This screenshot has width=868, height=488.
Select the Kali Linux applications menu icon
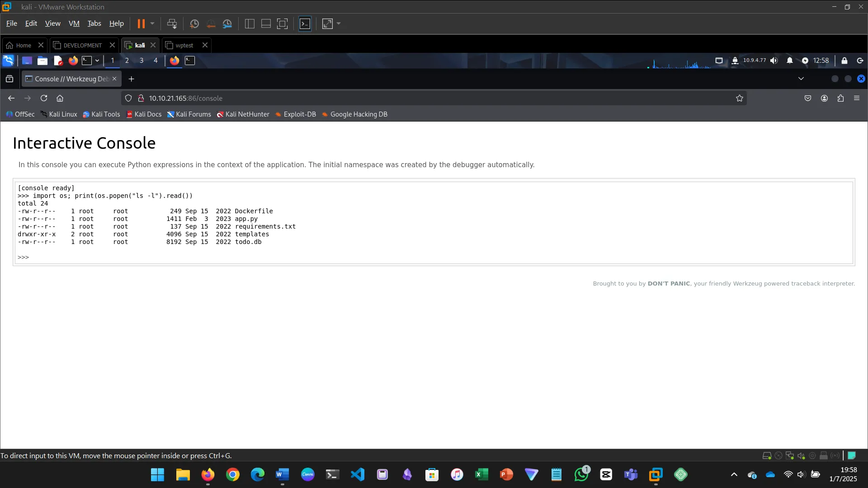(x=8, y=60)
